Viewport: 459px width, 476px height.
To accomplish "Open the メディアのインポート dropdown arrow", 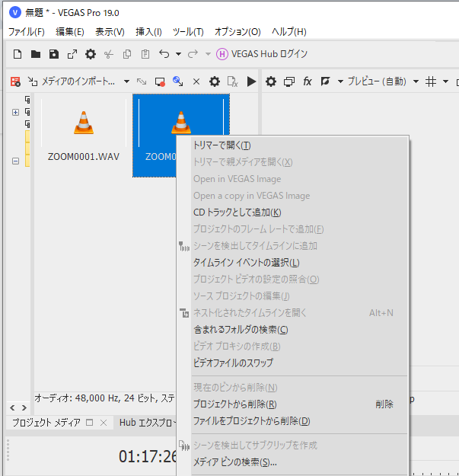I will point(126,81).
